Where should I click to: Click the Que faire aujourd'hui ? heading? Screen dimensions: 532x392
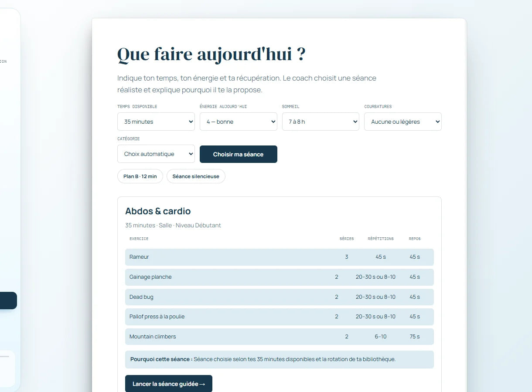[211, 55]
